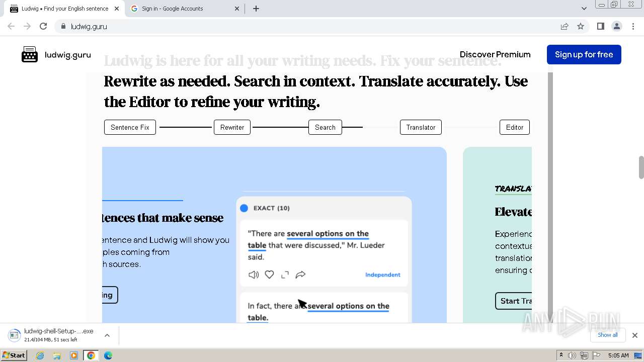The height and width of the screenshot is (362, 644).
Task: Open the media player icon in the taskbar
Action: [74, 355]
